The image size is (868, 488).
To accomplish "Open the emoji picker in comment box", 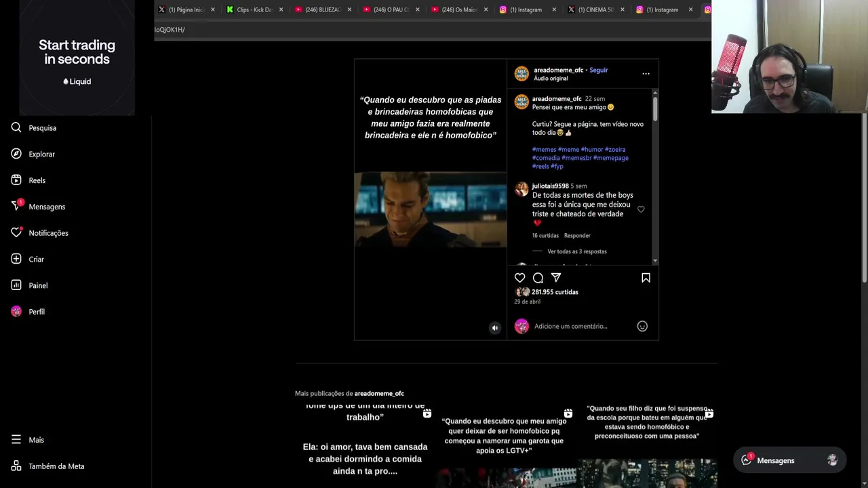I will pyautogui.click(x=642, y=326).
